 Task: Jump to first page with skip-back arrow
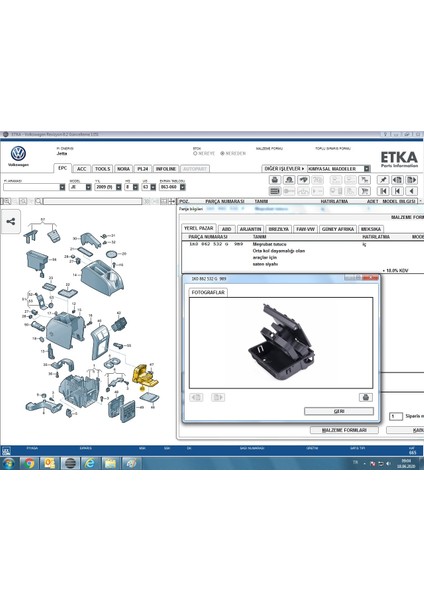pos(383,191)
